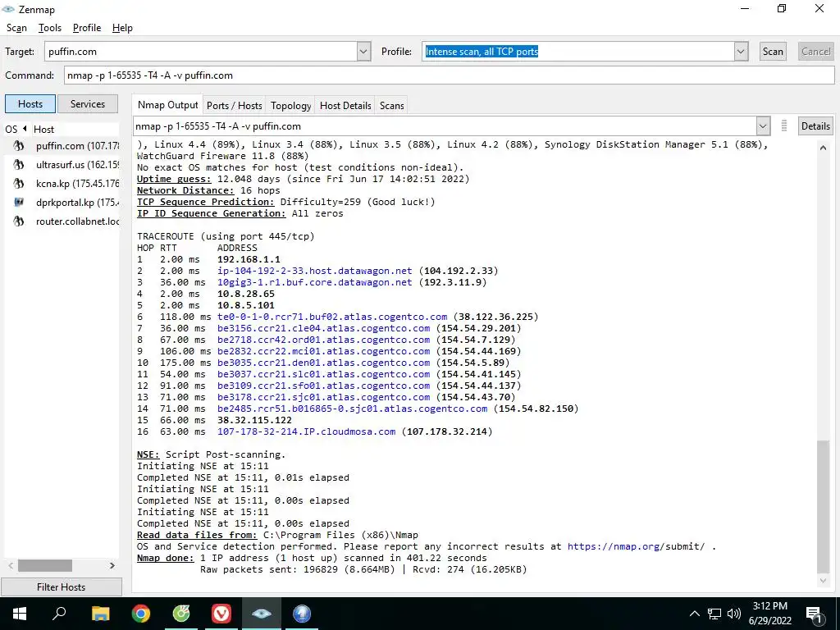Click the OS icon beside puffin.com host
The height and width of the screenshot is (630, 840).
[x=19, y=146]
